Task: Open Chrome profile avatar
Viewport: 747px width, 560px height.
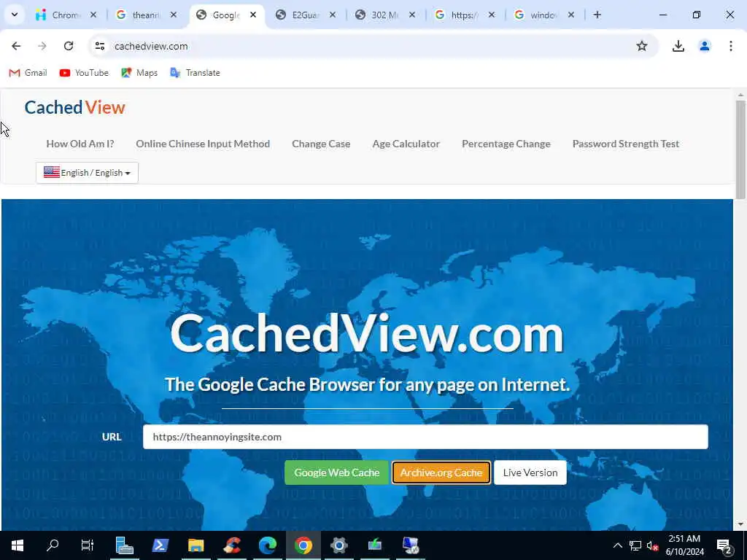Action: pos(704,46)
